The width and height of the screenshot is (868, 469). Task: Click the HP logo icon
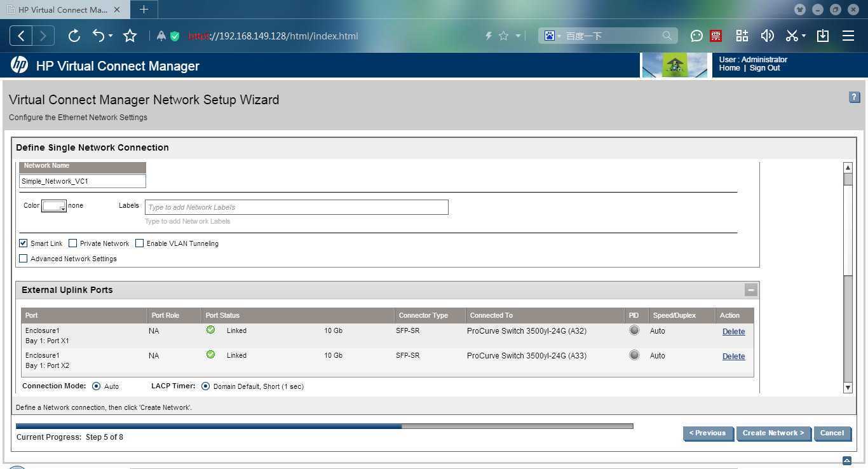(19, 65)
